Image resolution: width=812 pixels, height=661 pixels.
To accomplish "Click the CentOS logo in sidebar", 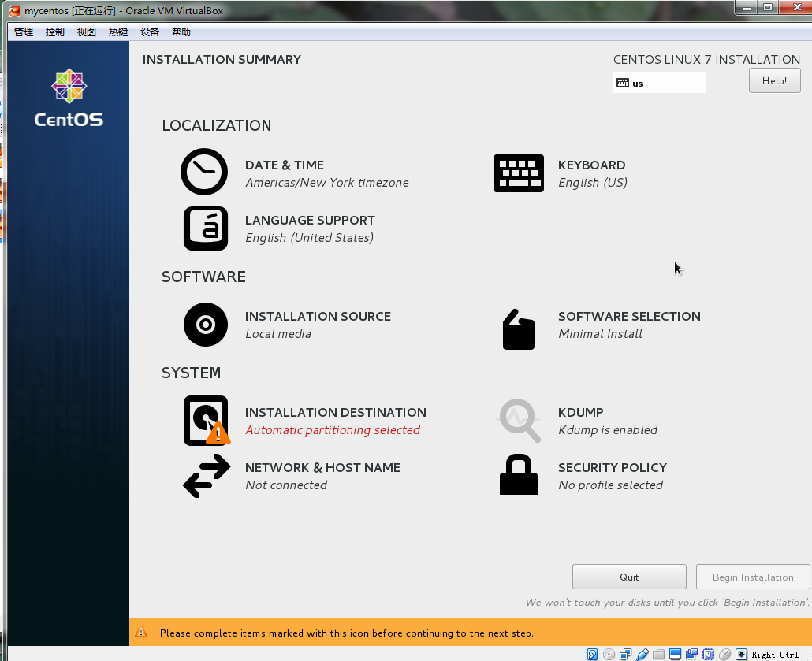I will click(69, 98).
